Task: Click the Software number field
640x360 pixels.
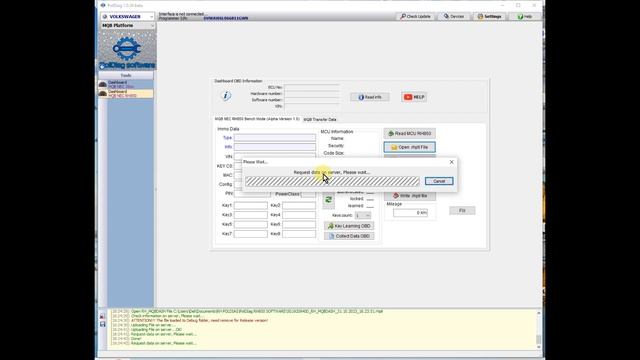Action: click(311, 100)
